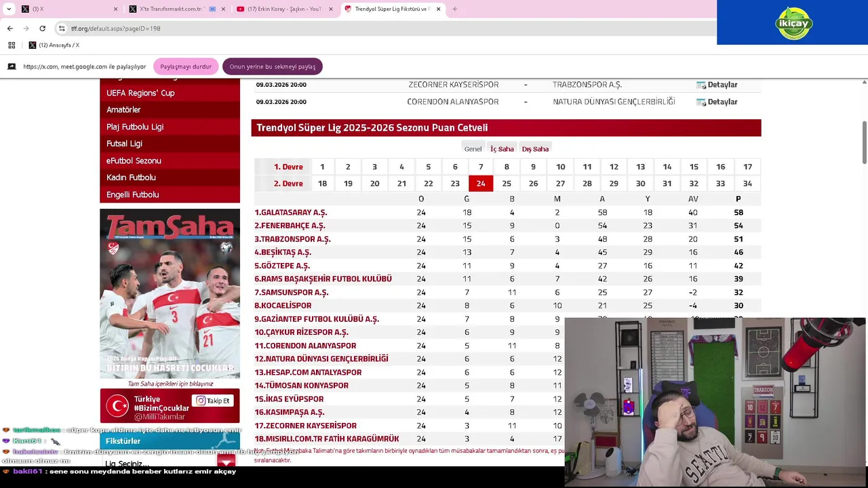
Task: Click Galatasaray's points value 58
Action: pos(738,213)
